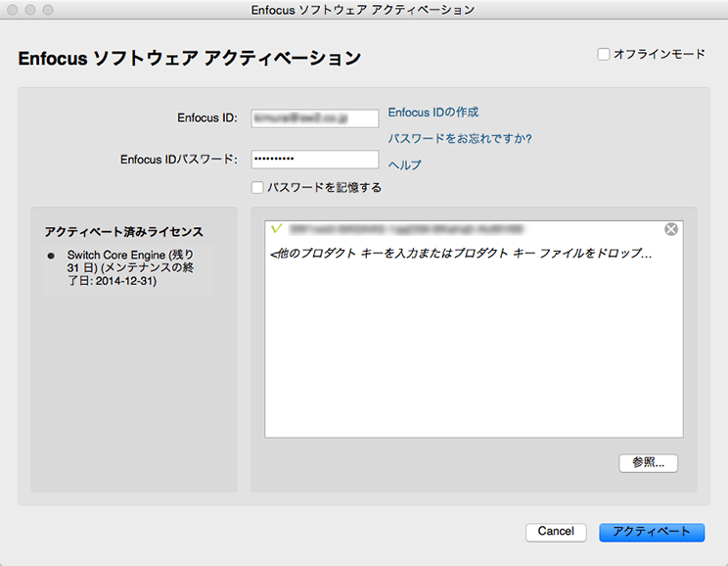Remove the entered product key with the X icon
This screenshot has height=566, width=728.
pos(671,229)
